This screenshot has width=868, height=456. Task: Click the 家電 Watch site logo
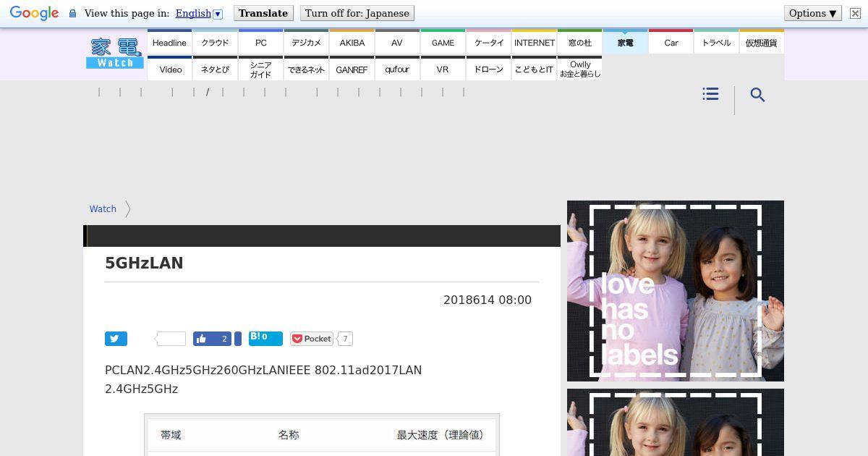click(115, 53)
